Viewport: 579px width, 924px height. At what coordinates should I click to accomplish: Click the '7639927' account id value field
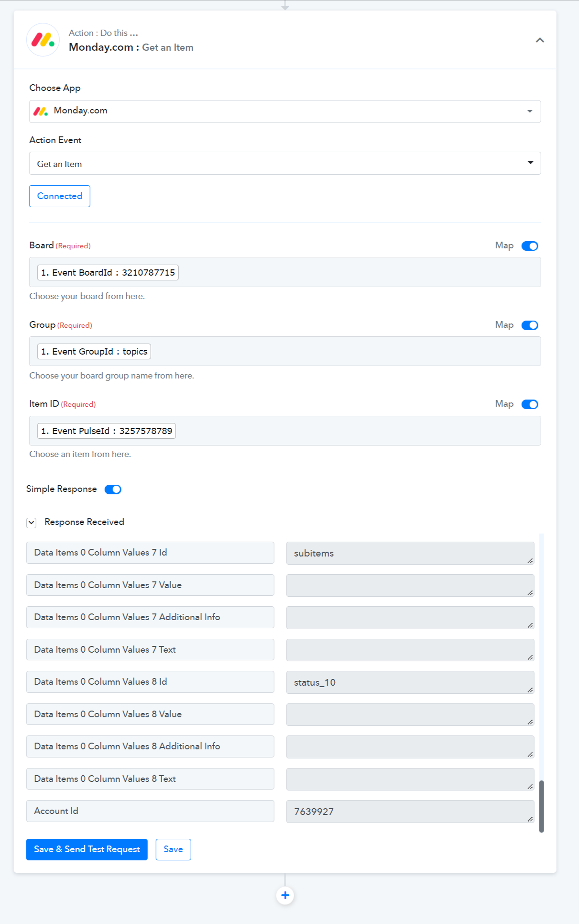[410, 812]
